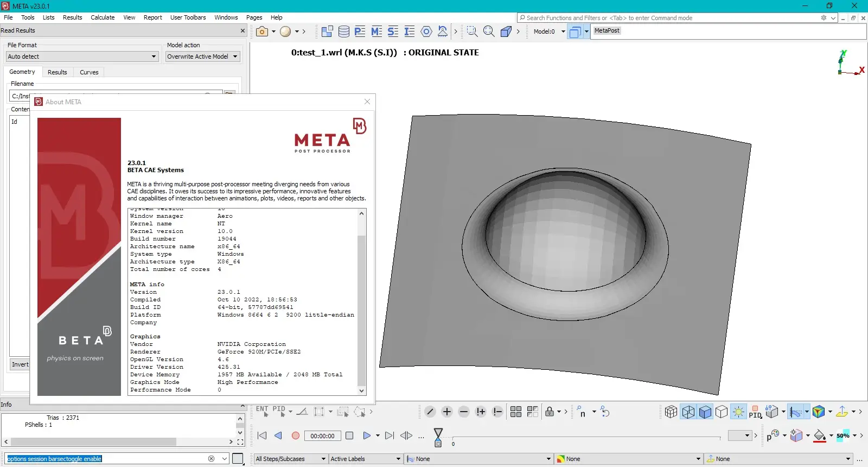
Task: Click the four-squares All visible icon
Action: click(516, 412)
